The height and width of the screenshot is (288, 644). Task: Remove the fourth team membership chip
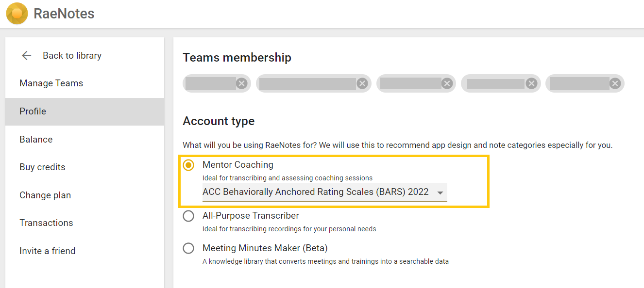point(532,83)
